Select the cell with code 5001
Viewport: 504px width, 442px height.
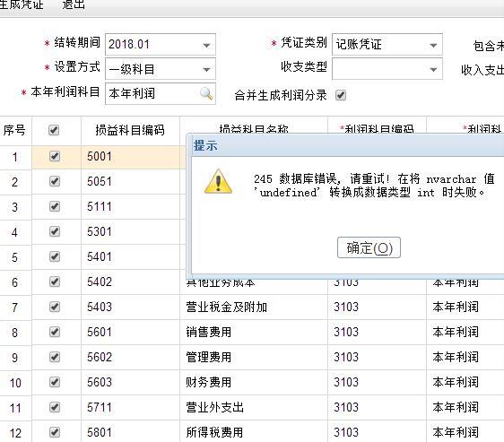130,157
